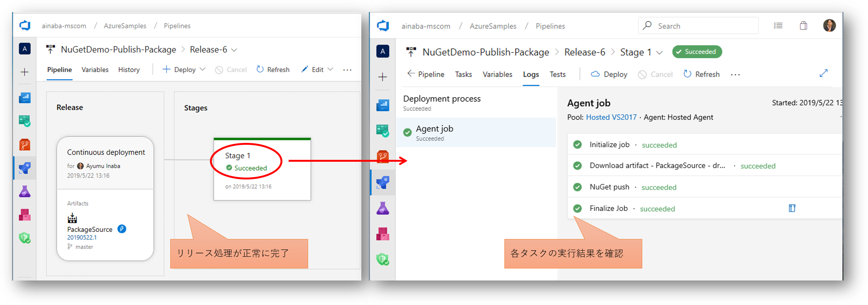Click Refresh in left window toolbar

click(x=273, y=69)
